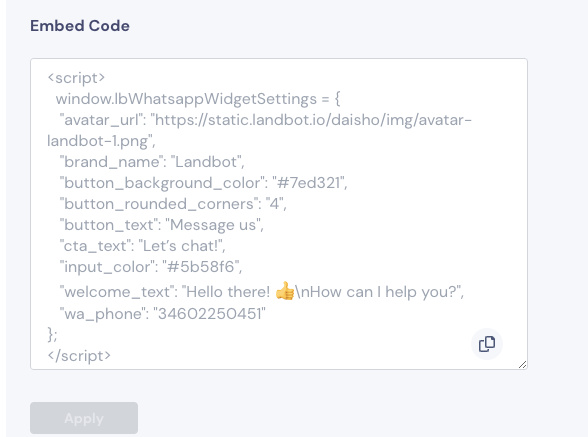Viewport: 588px width, 437px height.
Task: Click the #5b58f6 input color value
Action: point(201,267)
